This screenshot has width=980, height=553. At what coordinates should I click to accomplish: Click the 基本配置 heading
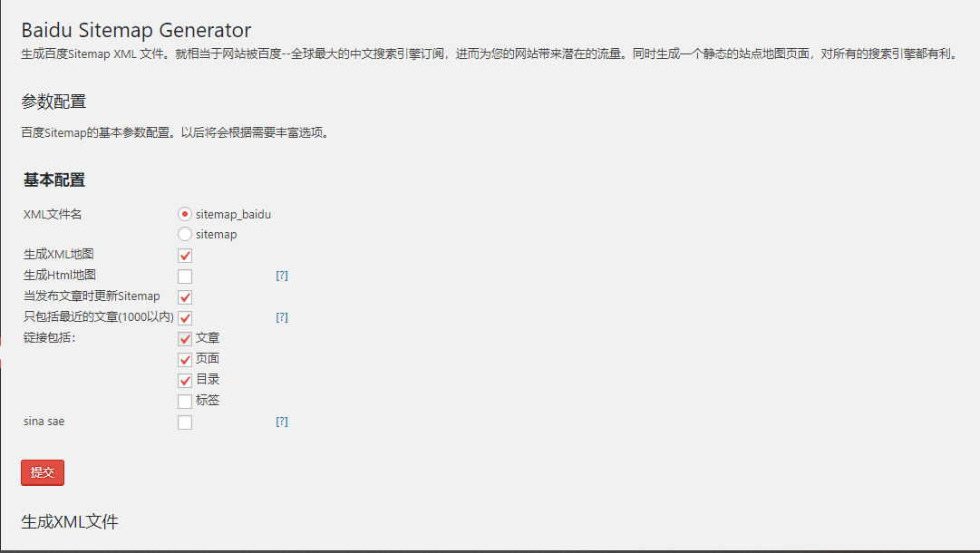coord(54,180)
